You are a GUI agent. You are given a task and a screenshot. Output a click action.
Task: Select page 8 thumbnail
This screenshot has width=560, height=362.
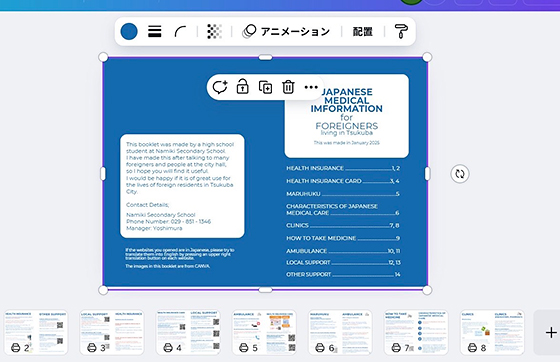click(492, 332)
